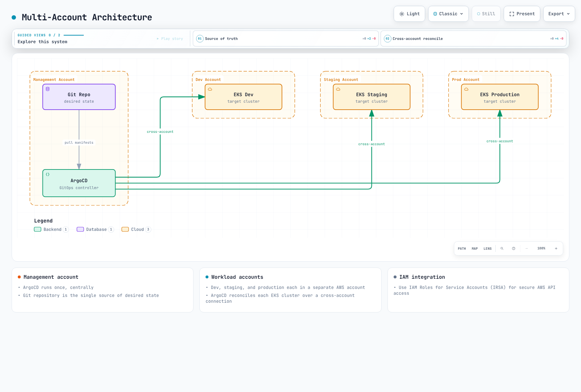Click the cloud icon on EKS Staging node
The width and height of the screenshot is (581, 392).
click(x=338, y=89)
